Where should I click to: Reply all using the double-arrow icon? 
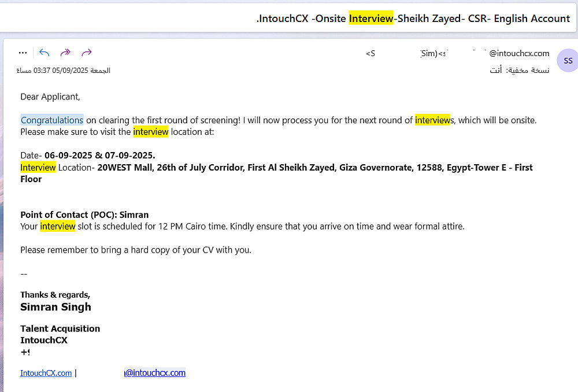pyautogui.click(x=65, y=53)
